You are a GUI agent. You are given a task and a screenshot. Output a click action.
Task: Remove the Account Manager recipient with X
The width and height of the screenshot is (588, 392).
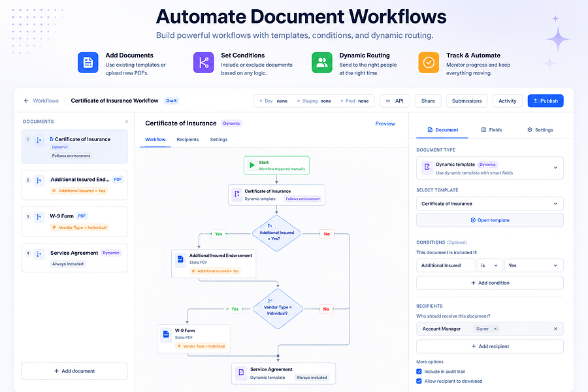[x=555, y=329]
